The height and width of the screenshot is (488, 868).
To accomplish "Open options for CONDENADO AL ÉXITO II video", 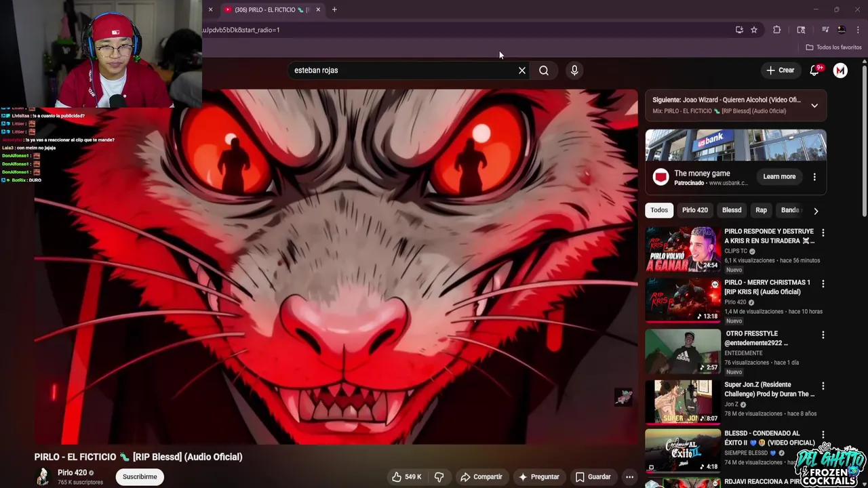I will tap(823, 434).
